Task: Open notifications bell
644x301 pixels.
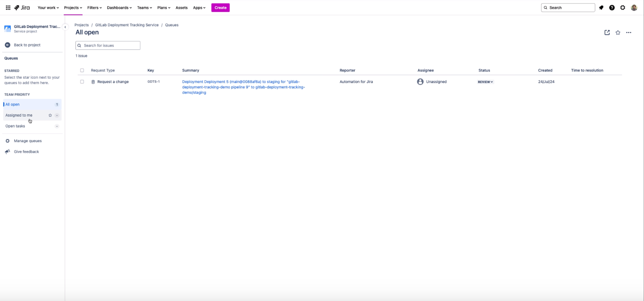Action: [x=601, y=8]
